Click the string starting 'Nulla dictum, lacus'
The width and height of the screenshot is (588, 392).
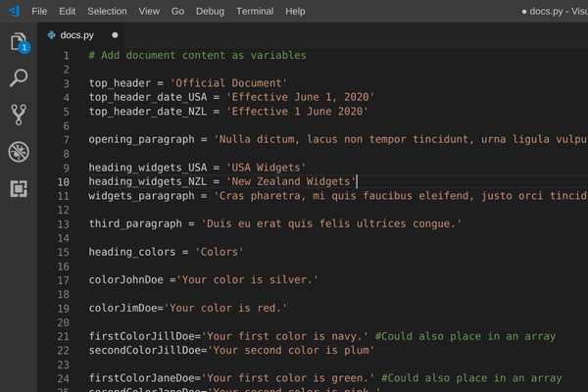coord(401,139)
